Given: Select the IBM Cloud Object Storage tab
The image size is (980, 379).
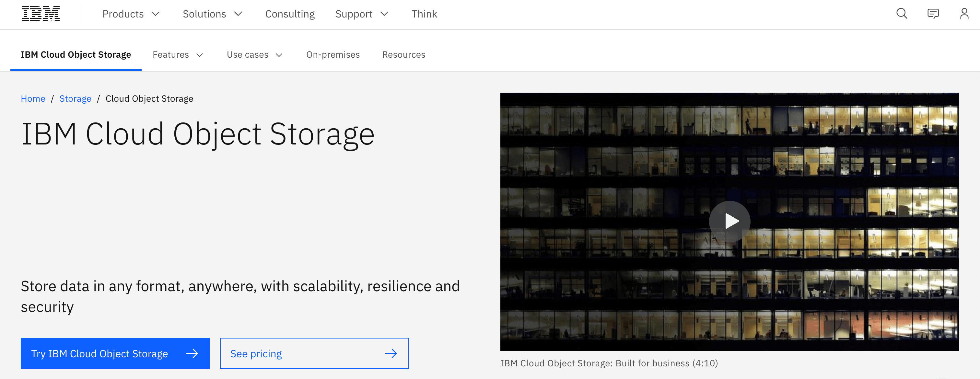Looking at the screenshot, I should [76, 55].
